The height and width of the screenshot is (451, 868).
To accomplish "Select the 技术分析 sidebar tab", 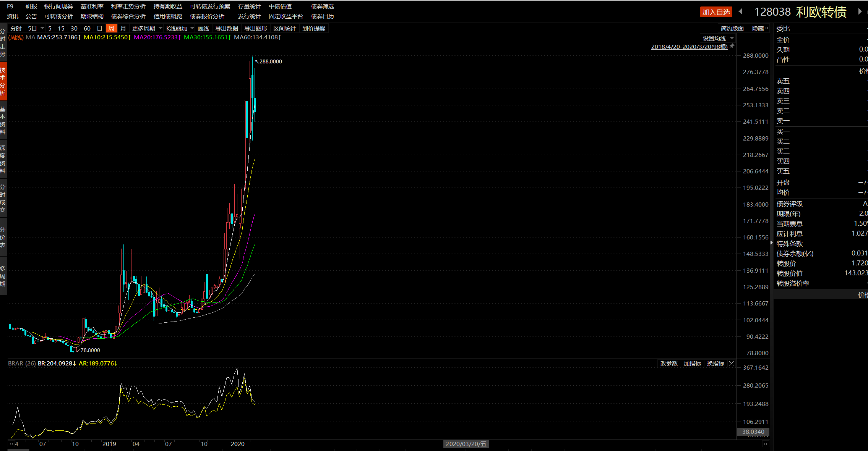I will pos(3,81).
